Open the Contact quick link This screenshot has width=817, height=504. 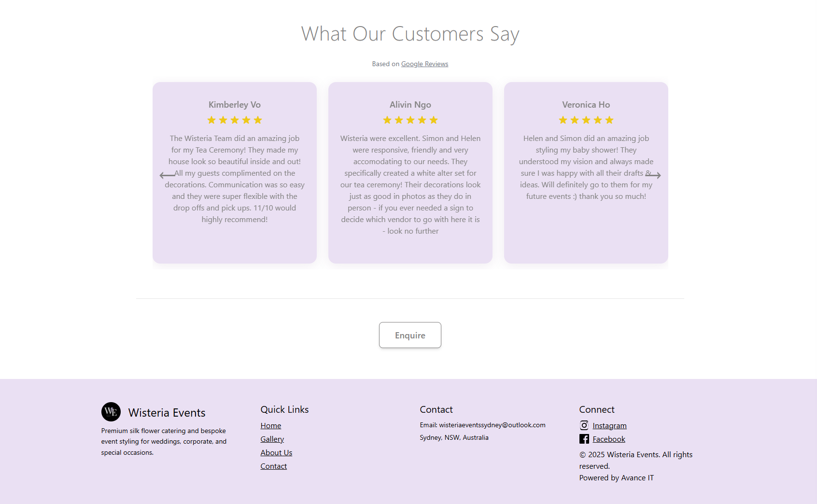[x=274, y=466]
